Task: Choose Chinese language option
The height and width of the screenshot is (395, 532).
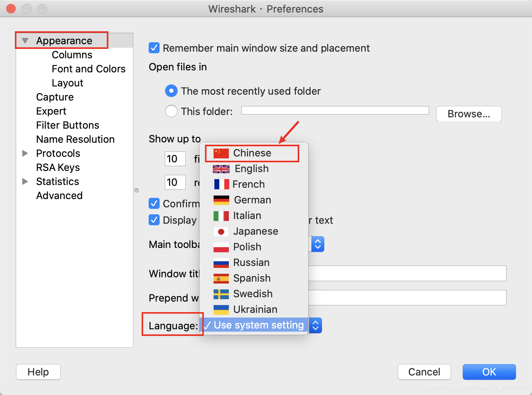Action: 254,153
